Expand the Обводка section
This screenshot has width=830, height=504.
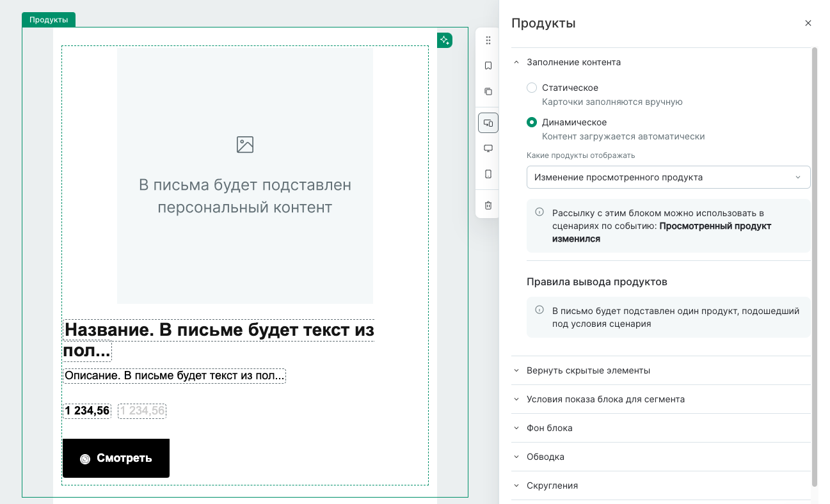coord(661,457)
